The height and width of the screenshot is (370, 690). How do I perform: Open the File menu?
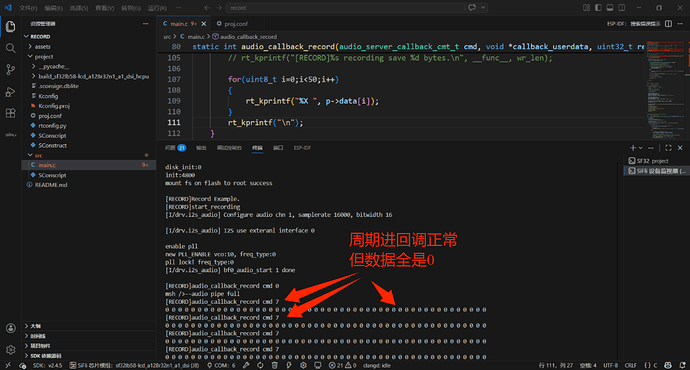click(x=28, y=8)
